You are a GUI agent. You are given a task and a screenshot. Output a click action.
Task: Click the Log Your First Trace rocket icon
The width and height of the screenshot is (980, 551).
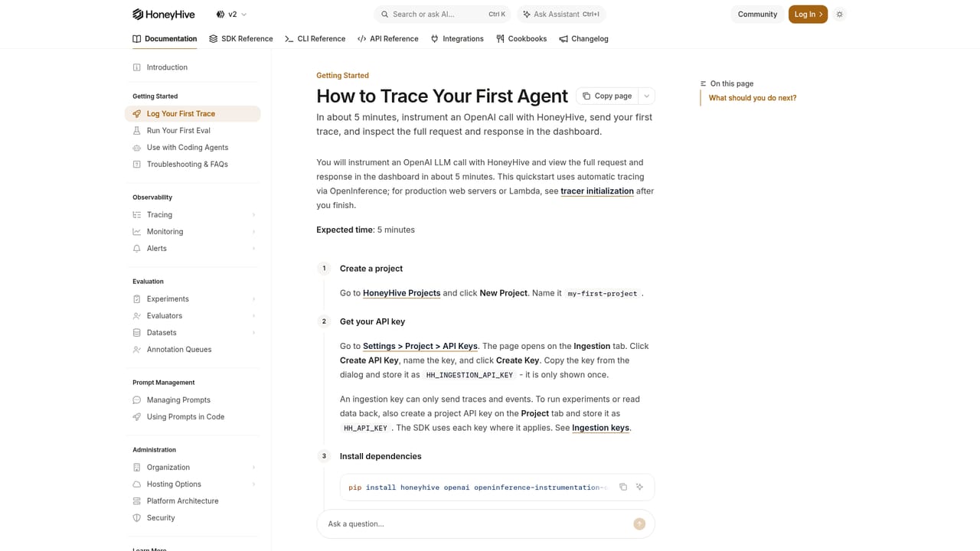tap(137, 113)
